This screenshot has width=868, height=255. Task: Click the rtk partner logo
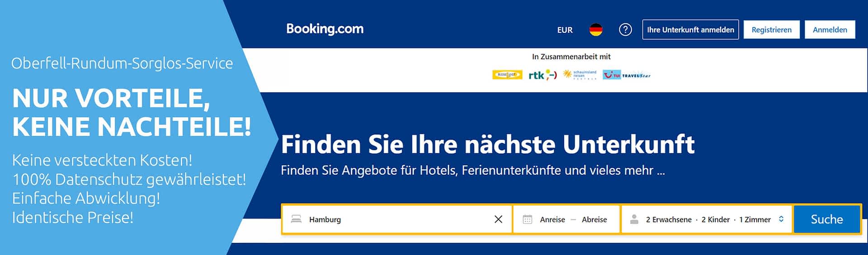[x=542, y=75]
